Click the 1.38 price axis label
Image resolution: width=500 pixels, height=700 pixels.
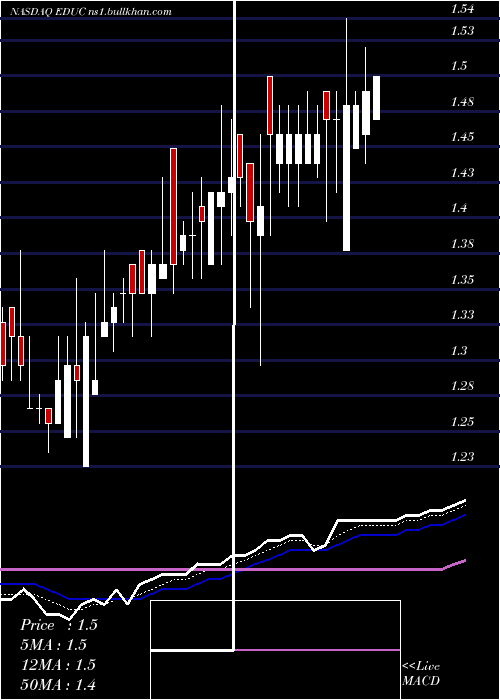tap(462, 244)
